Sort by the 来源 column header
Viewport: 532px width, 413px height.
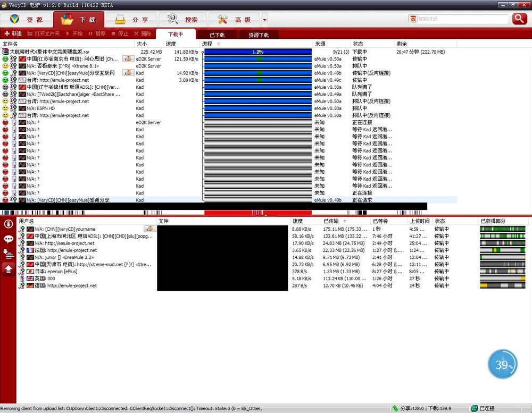(331, 44)
